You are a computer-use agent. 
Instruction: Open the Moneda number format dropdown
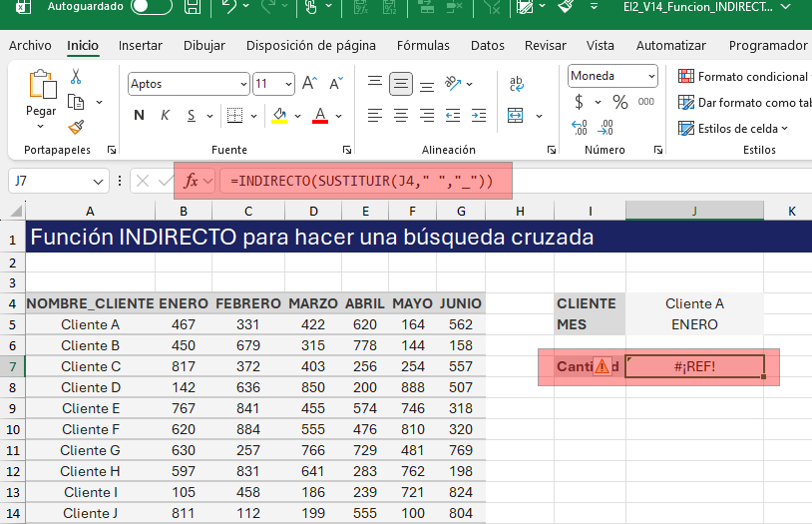coord(651,77)
